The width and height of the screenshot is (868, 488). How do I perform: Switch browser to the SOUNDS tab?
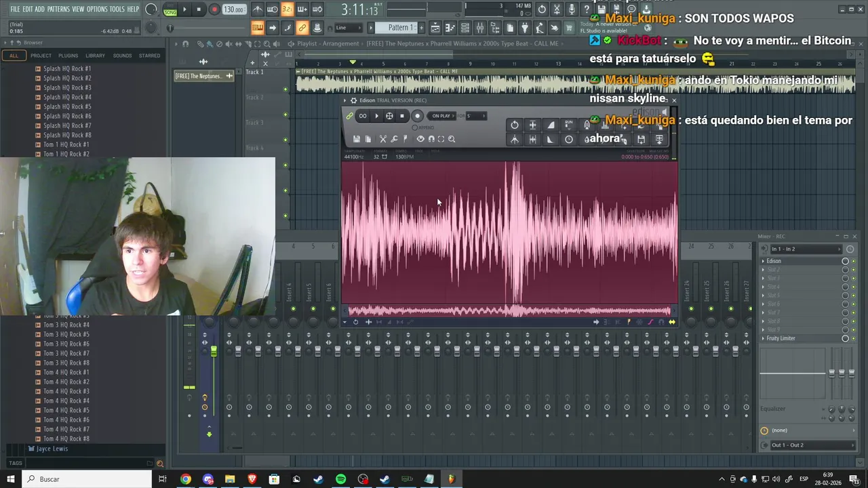click(122, 56)
